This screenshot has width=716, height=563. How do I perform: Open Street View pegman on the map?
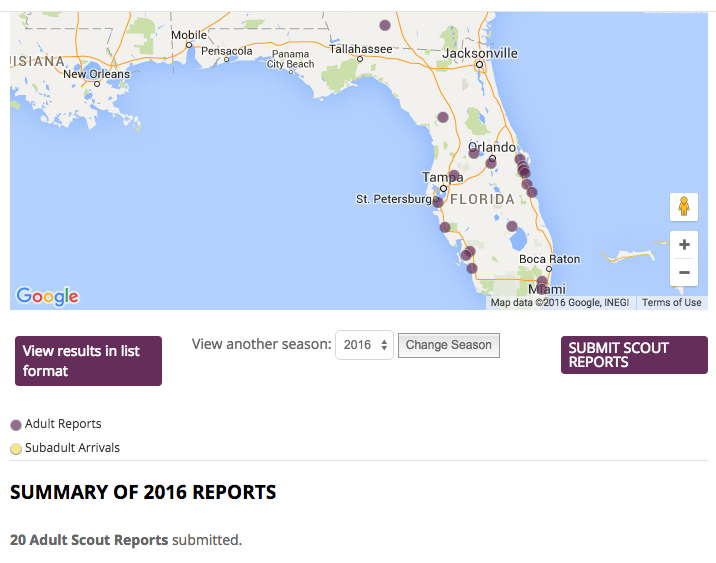pyautogui.click(x=684, y=207)
